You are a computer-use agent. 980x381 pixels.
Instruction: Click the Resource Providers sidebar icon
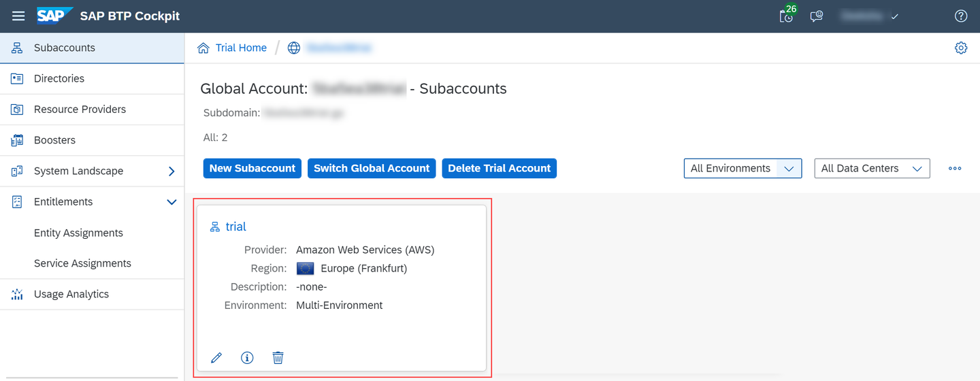click(17, 109)
